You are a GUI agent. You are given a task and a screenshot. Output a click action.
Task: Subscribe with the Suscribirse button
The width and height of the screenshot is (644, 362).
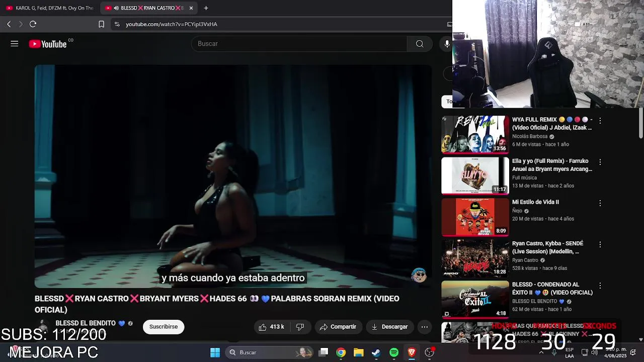[x=164, y=327]
